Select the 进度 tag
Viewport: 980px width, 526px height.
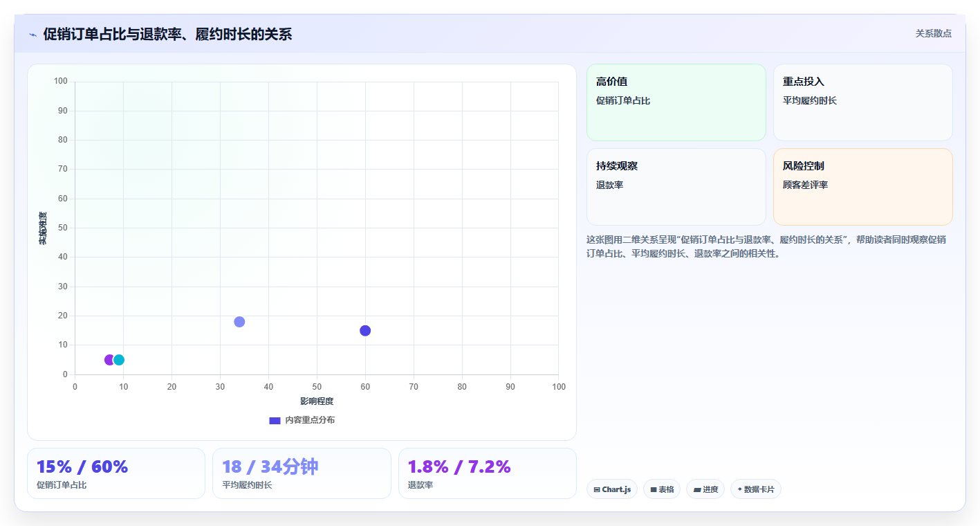pos(705,489)
